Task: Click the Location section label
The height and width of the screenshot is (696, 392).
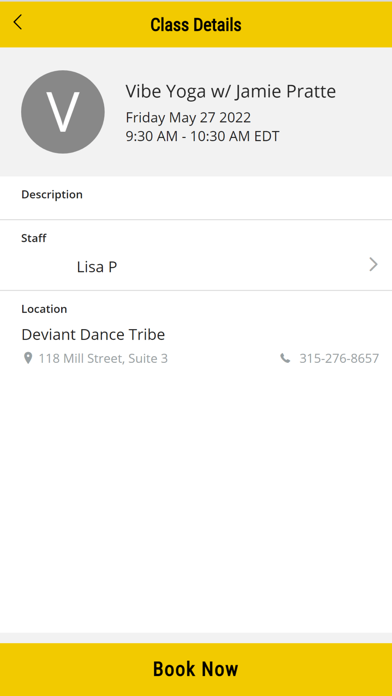Action: [x=44, y=308]
